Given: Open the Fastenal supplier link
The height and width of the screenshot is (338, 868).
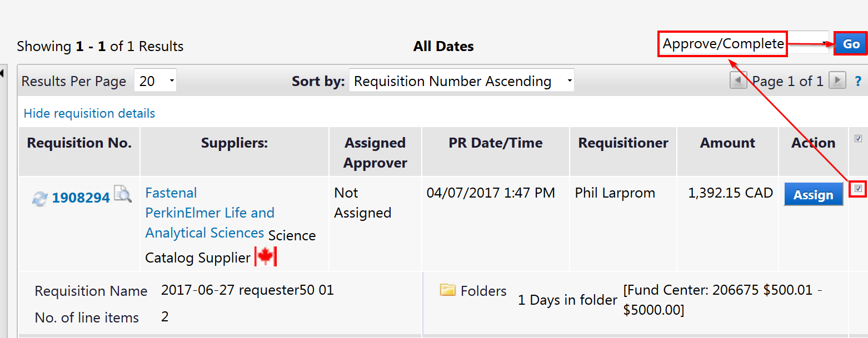Looking at the screenshot, I should (x=171, y=193).
